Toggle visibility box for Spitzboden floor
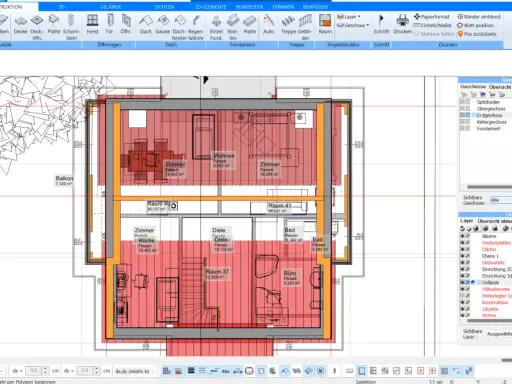Viewport: 512px width, 384px height. tap(463, 102)
